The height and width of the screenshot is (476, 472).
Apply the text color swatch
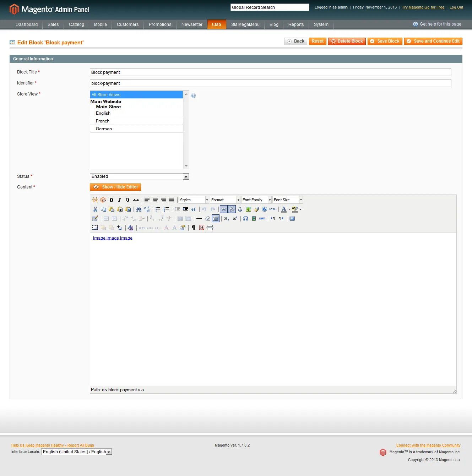click(x=284, y=209)
